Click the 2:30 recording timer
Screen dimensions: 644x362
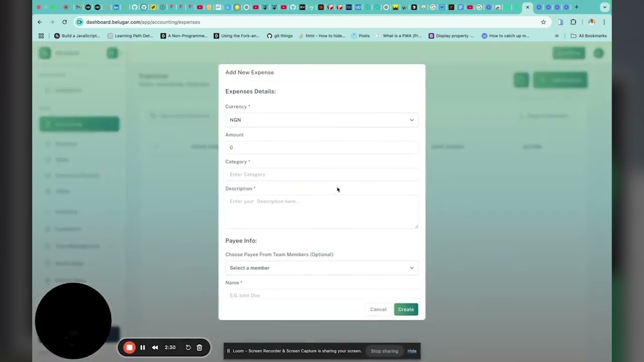pyautogui.click(x=170, y=347)
